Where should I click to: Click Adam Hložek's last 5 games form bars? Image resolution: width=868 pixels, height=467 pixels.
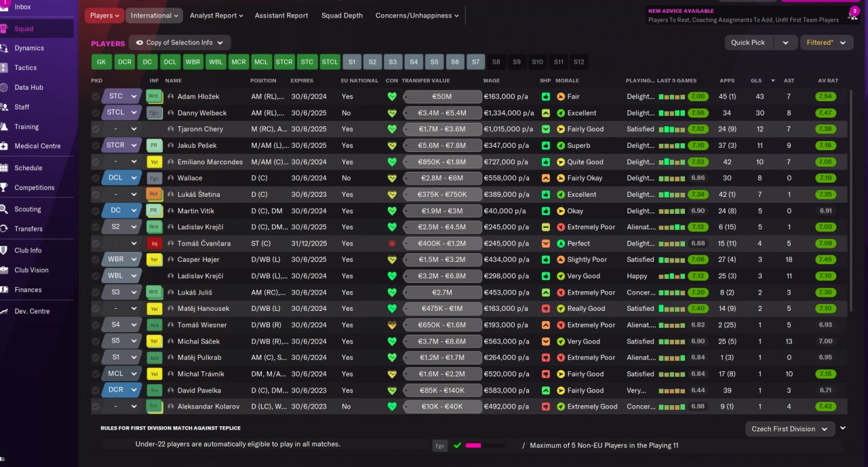tap(672, 96)
